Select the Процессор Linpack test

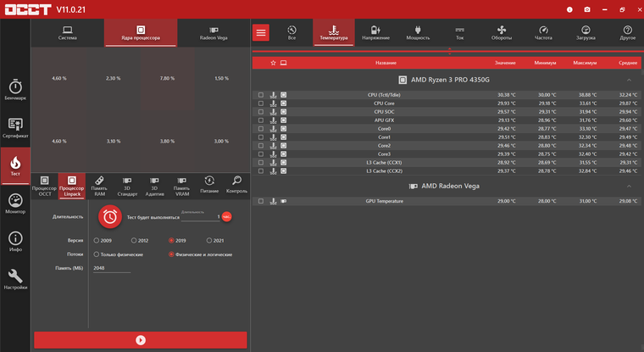pyautogui.click(x=71, y=186)
